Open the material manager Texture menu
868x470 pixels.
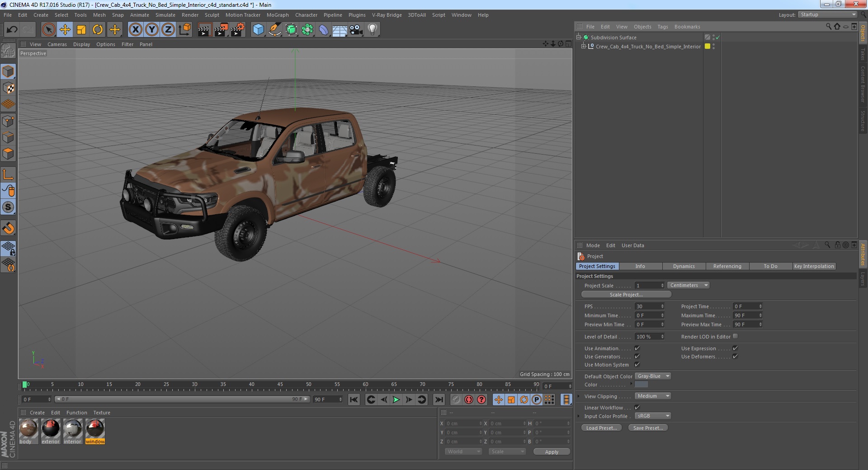(x=102, y=413)
